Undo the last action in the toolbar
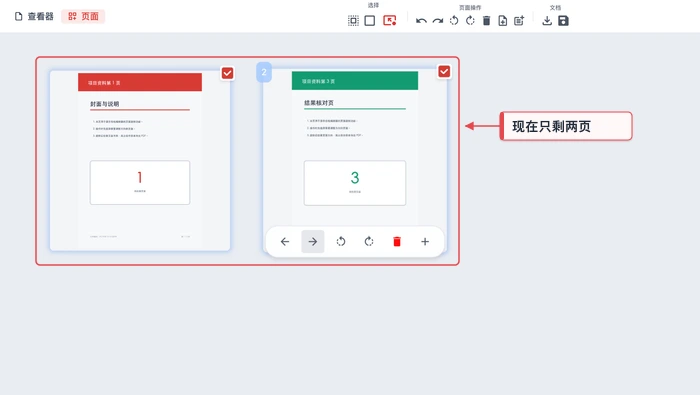The image size is (700, 395). coord(421,21)
